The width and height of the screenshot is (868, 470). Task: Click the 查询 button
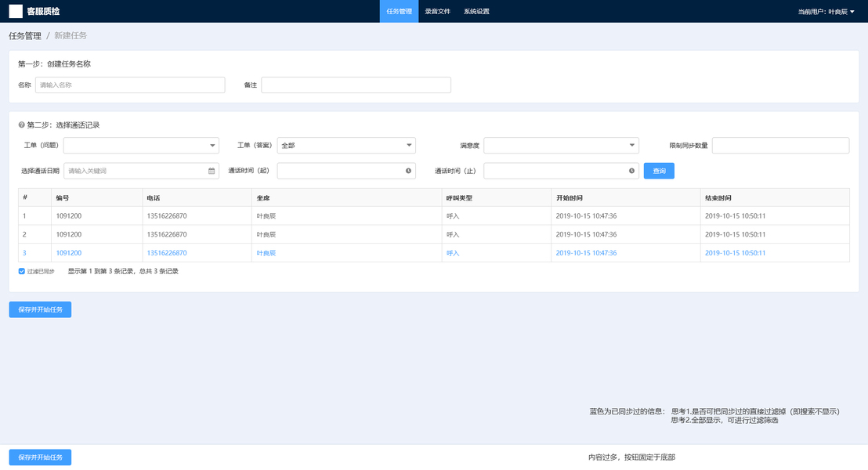point(659,171)
